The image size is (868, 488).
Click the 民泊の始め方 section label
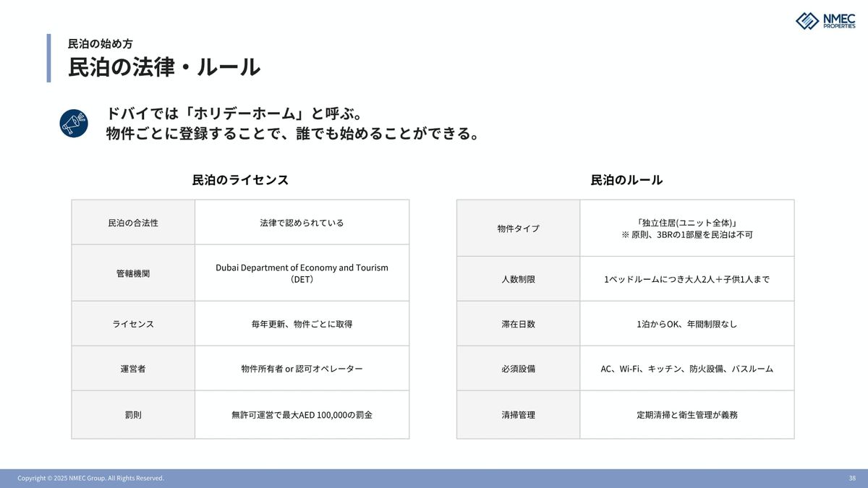click(x=100, y=43)
